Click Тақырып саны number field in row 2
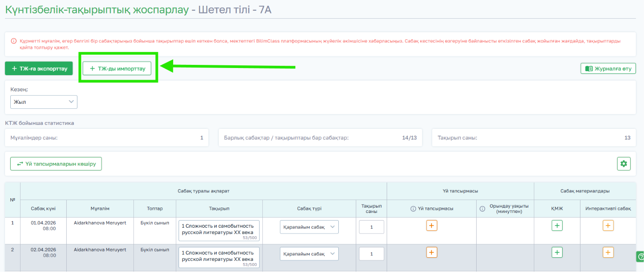The height and width of the screenshot is (272, 644). 371,254
